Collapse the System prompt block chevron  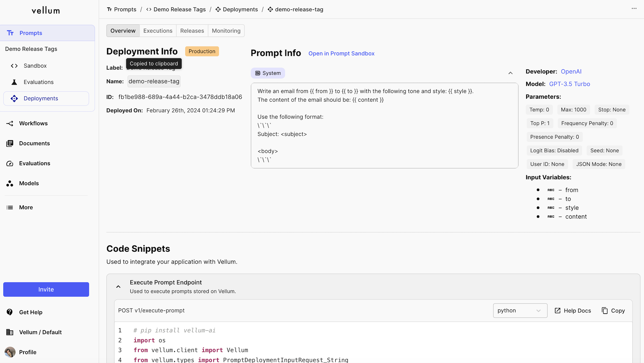coord(510,73)
